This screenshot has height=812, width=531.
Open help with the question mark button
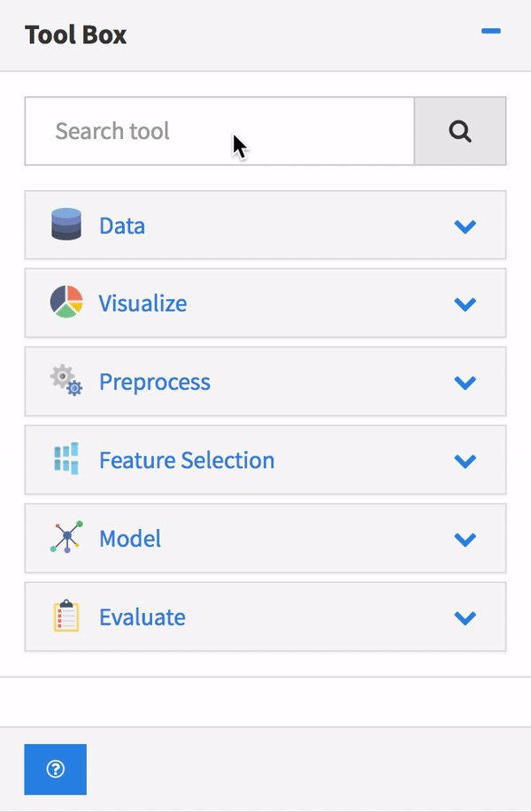[x=55, y=770]
